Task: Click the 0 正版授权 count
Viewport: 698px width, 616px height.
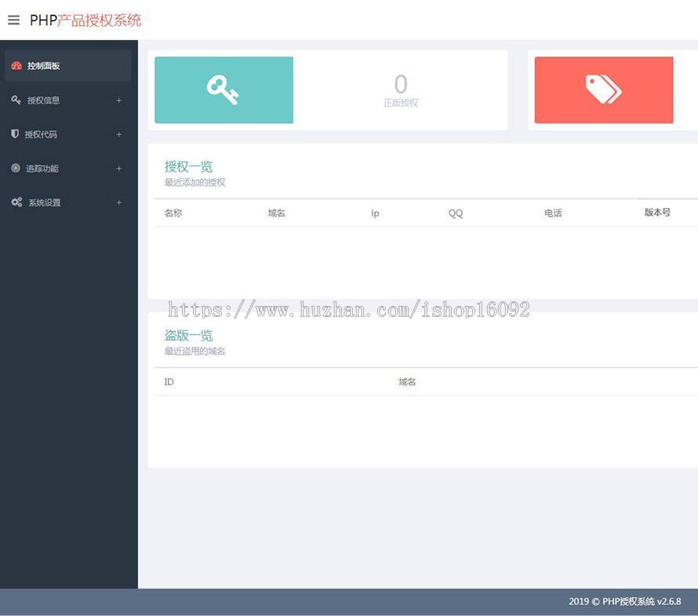Action: pos(401,90)
